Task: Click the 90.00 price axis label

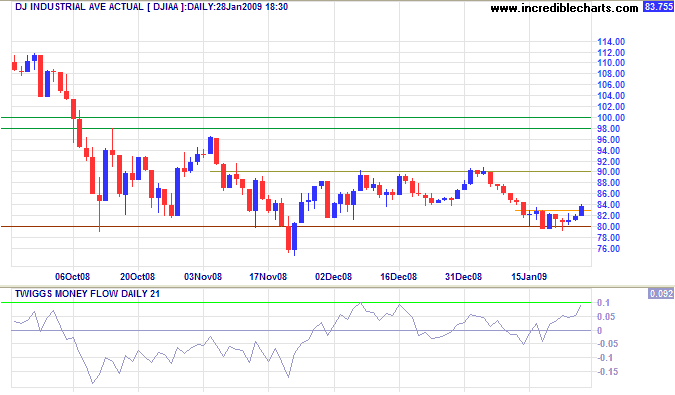Action: pyautogui.click(x=609, y=172)
